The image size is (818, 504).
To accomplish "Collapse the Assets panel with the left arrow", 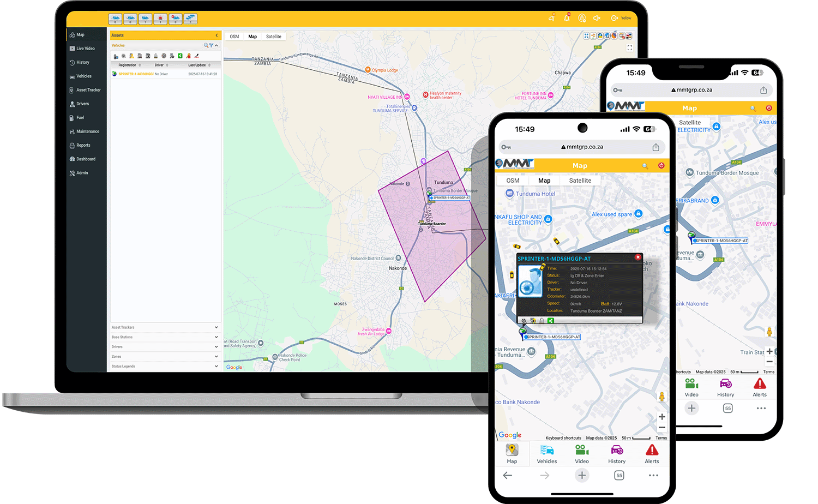I will [216, 35].
